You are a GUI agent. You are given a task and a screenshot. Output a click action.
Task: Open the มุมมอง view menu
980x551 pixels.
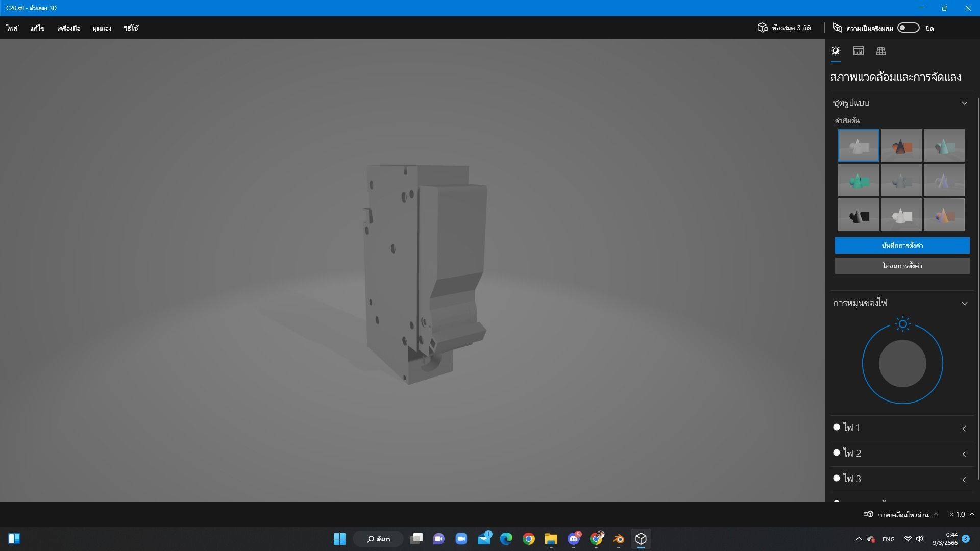[x=101, y=28]
